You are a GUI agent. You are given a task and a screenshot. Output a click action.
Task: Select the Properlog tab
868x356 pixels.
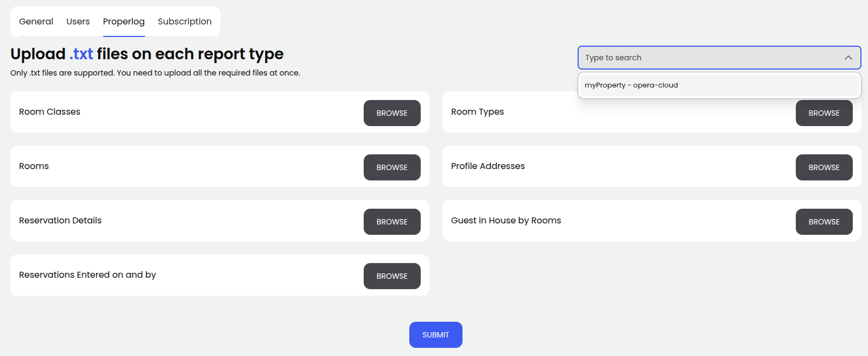(124, 22)
